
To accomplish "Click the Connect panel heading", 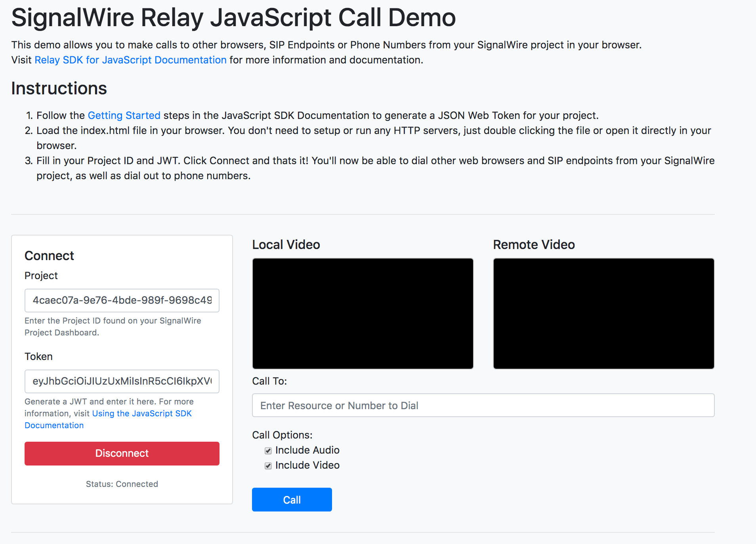I will [x=49, y=256].
